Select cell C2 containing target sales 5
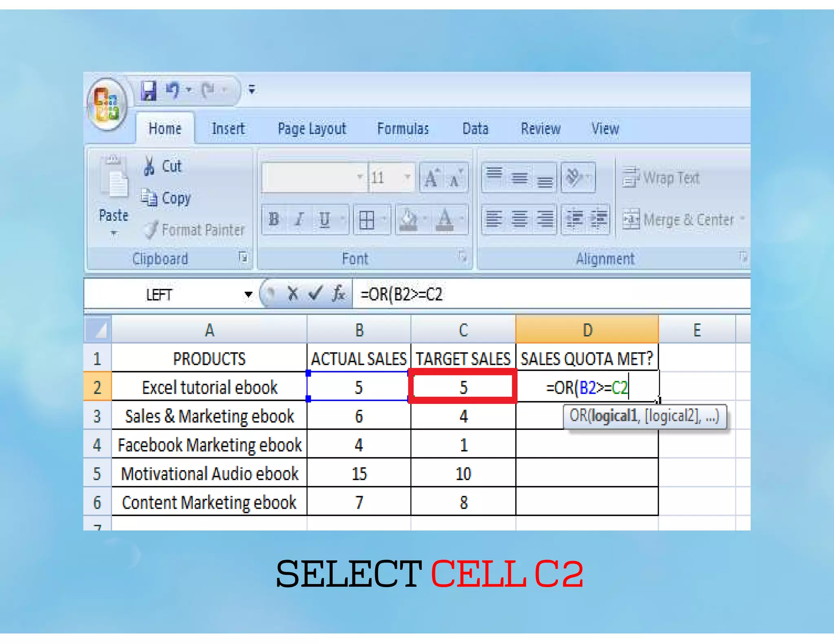The width and height of the screenshot is (834, 644). 463,387
